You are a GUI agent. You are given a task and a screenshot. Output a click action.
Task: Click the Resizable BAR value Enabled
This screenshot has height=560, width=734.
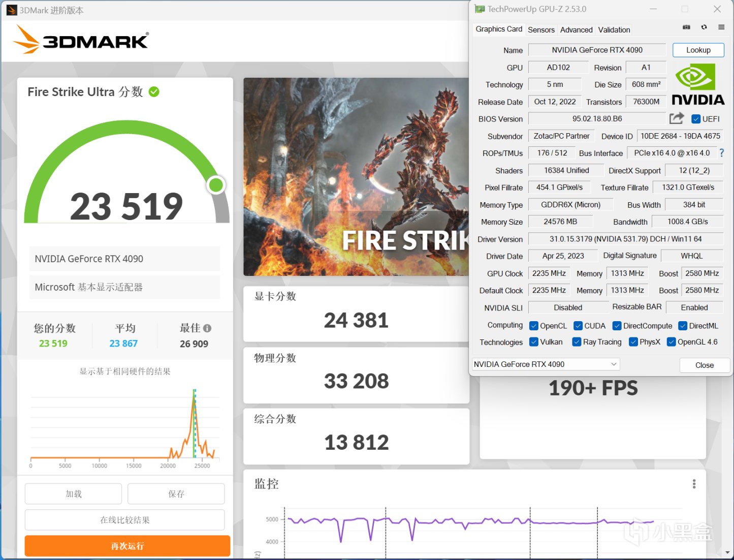[x=694, y=307]
